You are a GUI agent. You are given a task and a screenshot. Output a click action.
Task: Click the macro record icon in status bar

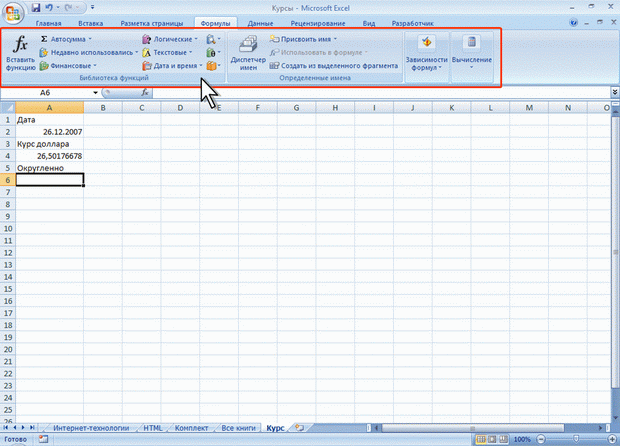click(x=43, y=439)
